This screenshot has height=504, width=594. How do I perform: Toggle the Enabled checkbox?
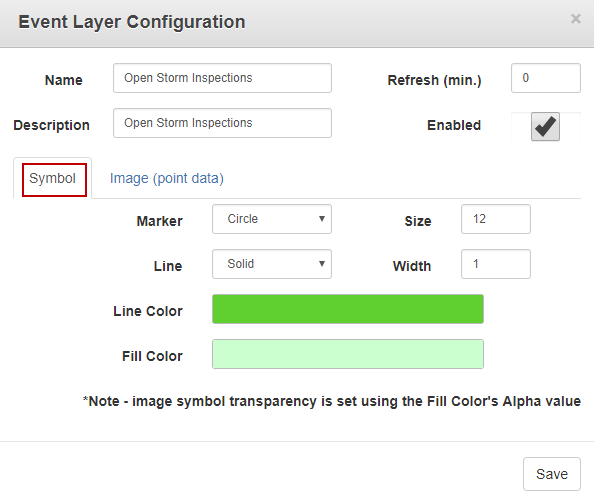[x=545, y=127]
